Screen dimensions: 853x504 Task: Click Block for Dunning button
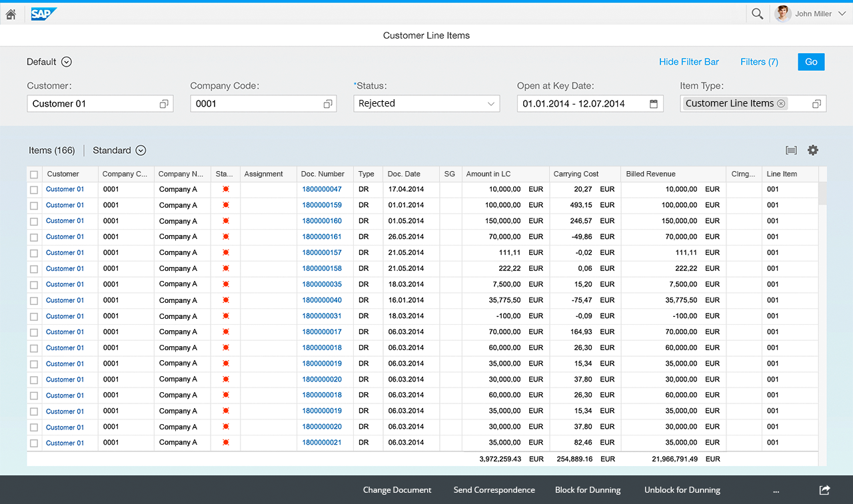588,490
